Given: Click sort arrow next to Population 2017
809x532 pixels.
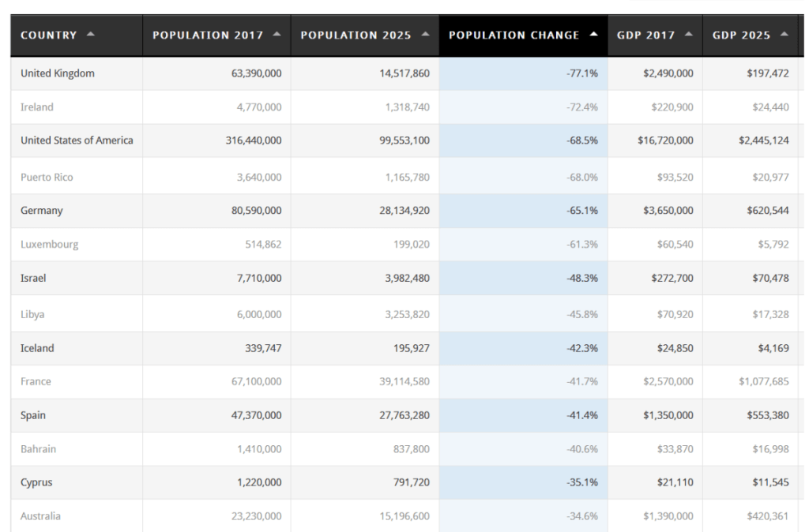Looking at the screenshot, I should coord(277,34).
